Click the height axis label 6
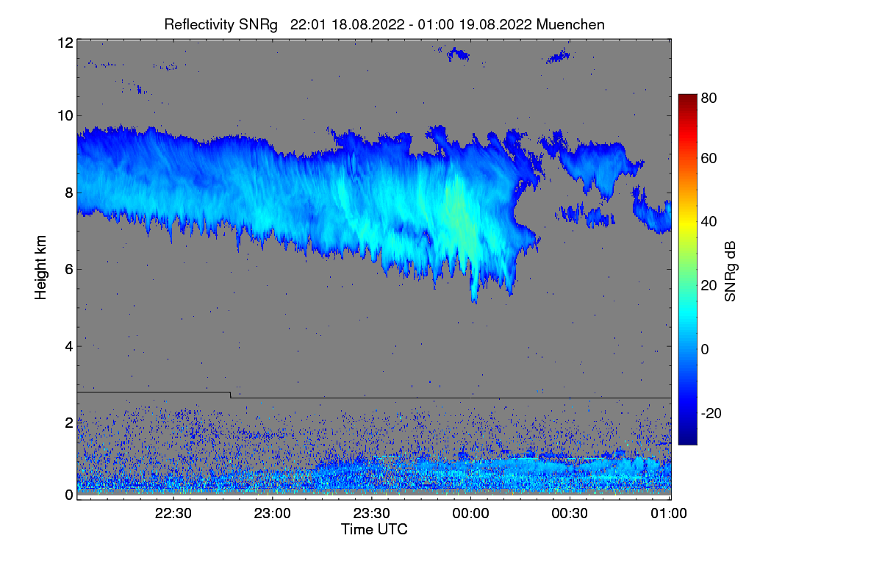Viewport: 882px width, 588px height. tap(68, 269)
